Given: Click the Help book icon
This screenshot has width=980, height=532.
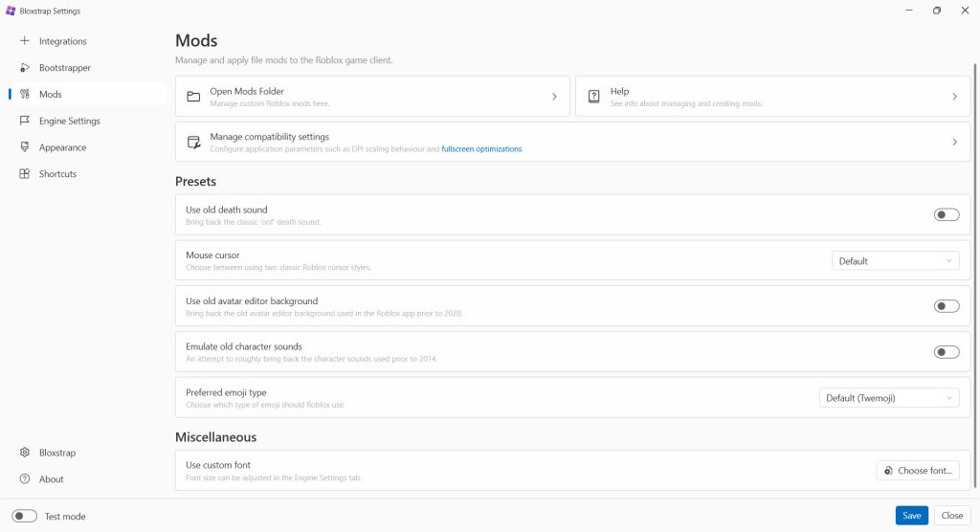Looking at the screenshot, I should click(x=593, y=97).
